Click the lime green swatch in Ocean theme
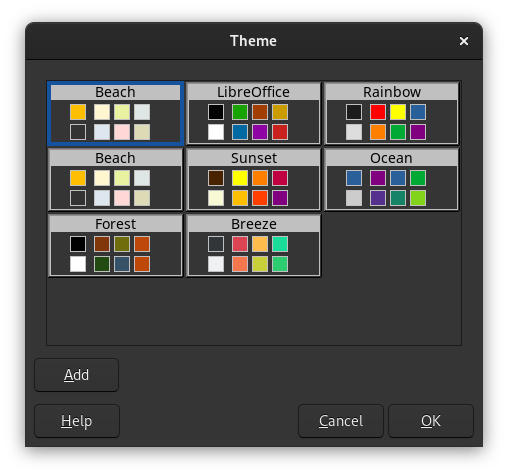Screen dimensions: 508x475 [418, 198]
